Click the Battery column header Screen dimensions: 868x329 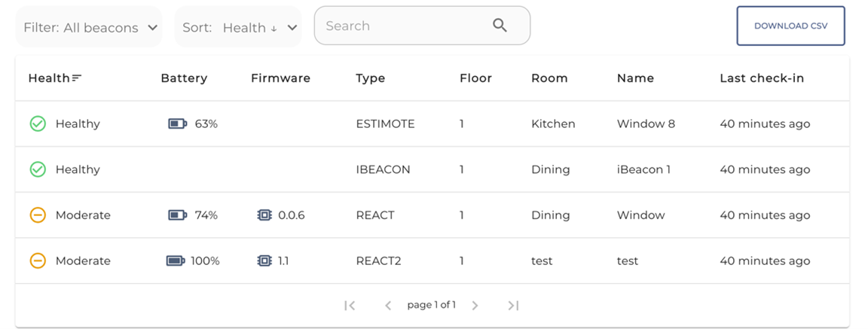click(x=184, y=78)
